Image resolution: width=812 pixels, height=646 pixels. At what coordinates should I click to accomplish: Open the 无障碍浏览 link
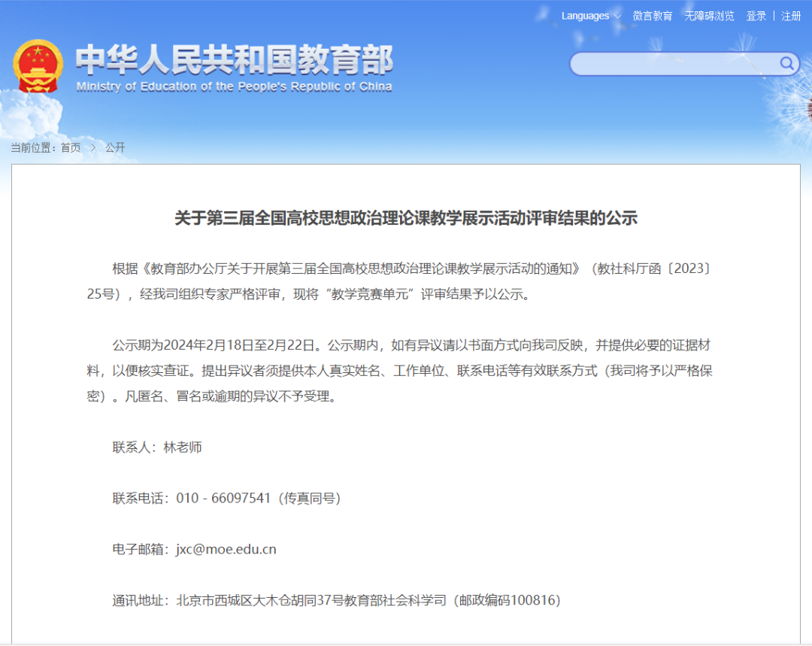(x=709, y=16)
